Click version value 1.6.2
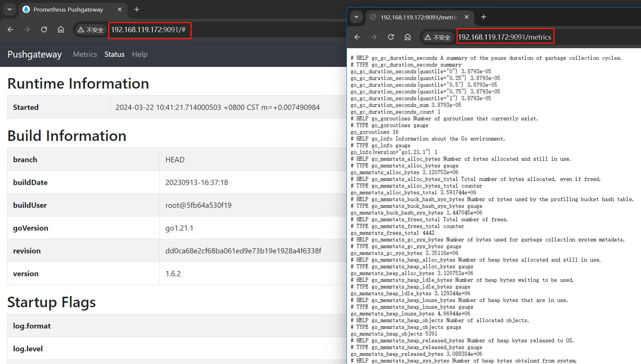 point(173,274)
